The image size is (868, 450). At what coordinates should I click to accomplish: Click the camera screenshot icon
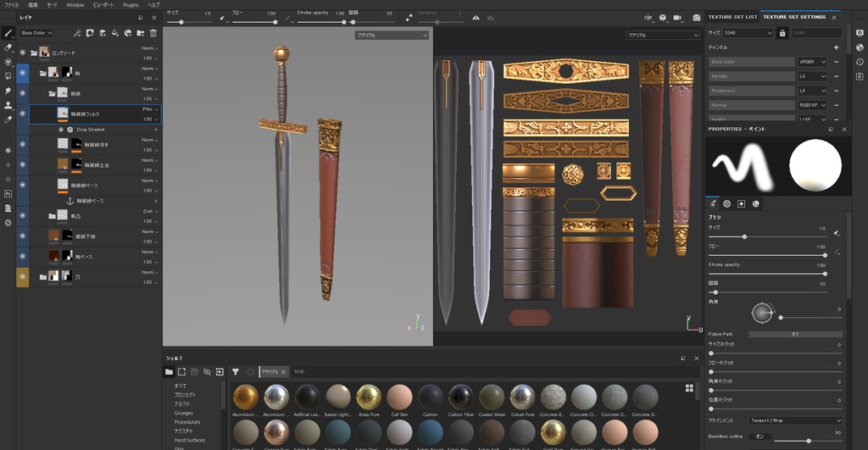click(x=697, y=18)
